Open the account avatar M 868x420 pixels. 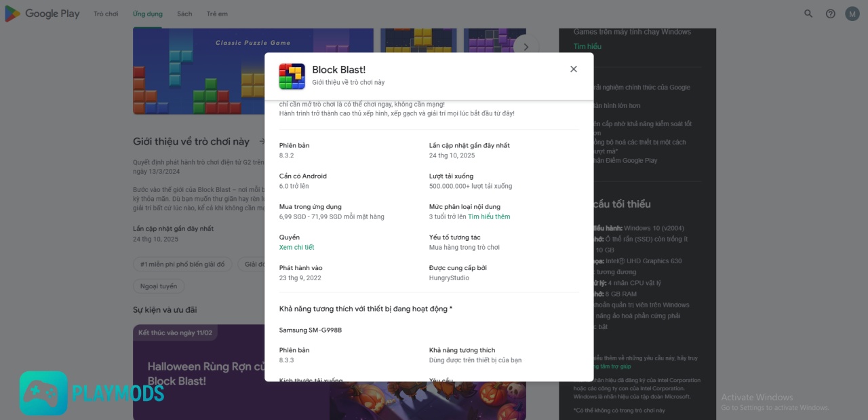852,14
